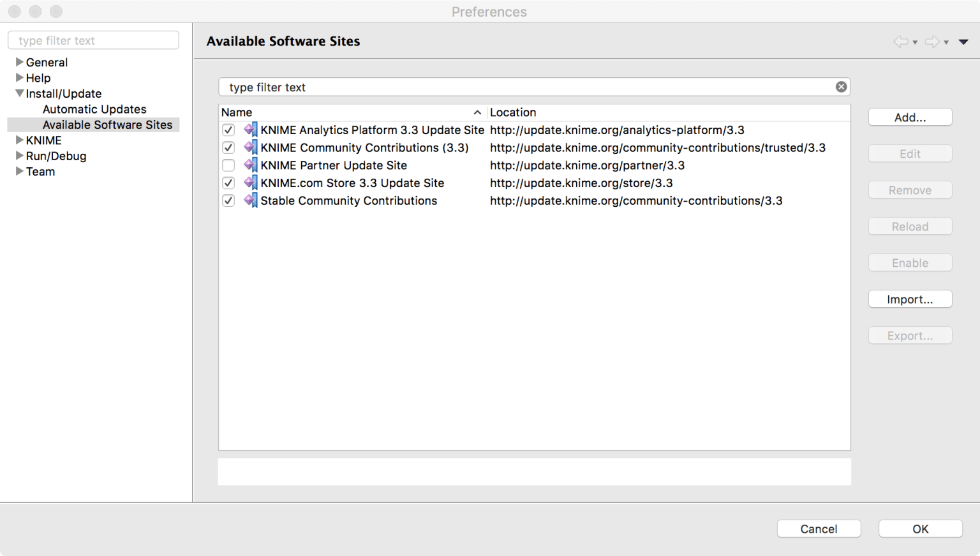Viewport: 980px width, 556px height.
Task: Open the back history dropdown arrow
Action: (915, 42)
